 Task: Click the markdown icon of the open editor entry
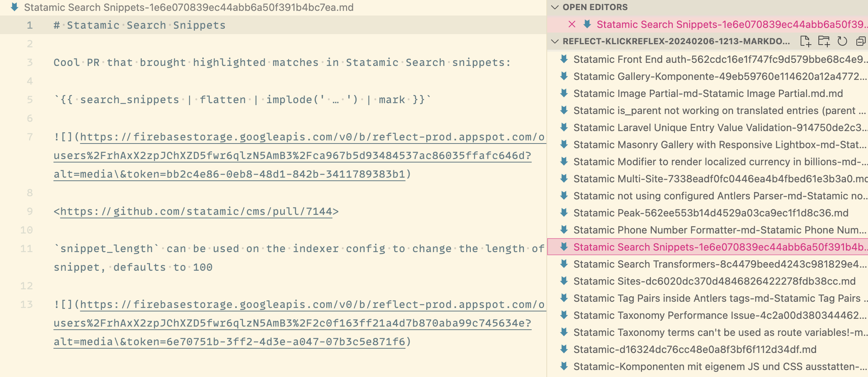click(x=587, y=24)
